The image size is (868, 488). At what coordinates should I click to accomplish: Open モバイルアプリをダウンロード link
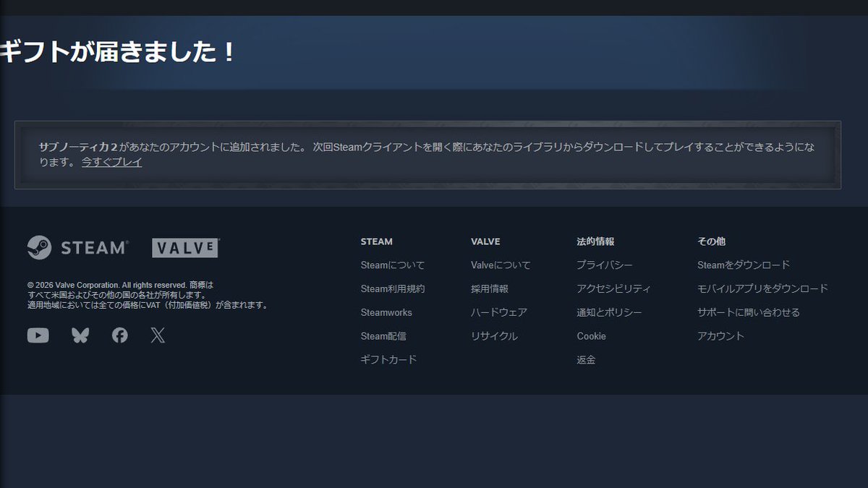762,288
